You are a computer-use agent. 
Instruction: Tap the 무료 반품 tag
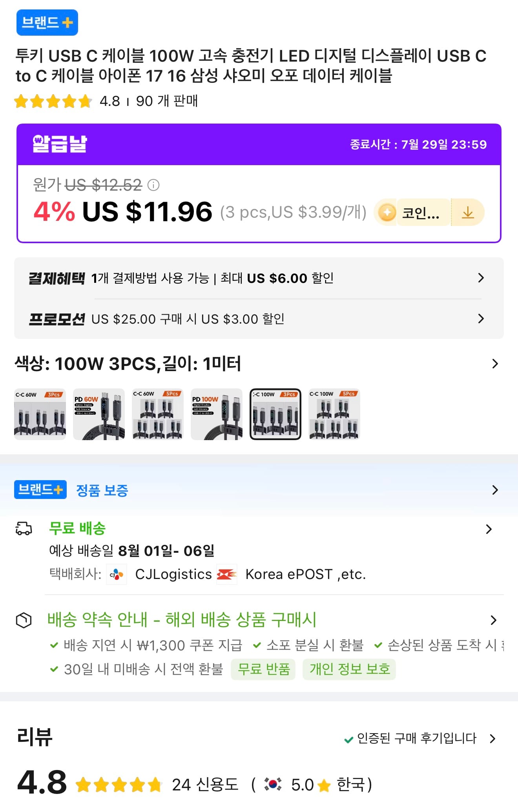[263, 669]
